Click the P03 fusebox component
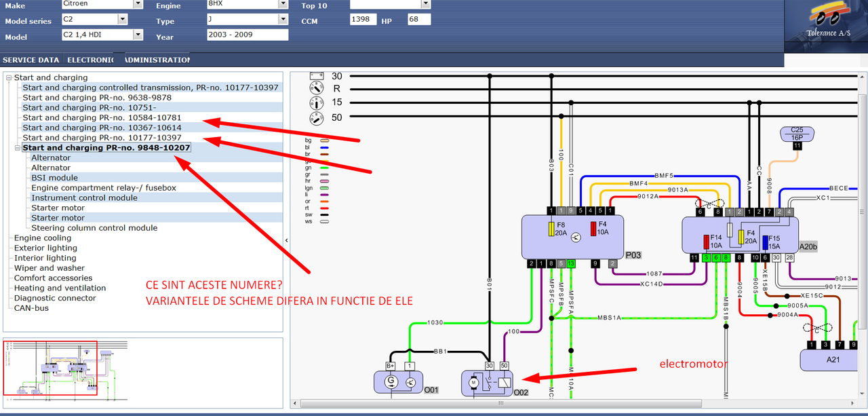The image size is (868, 416). click(572, 237)
